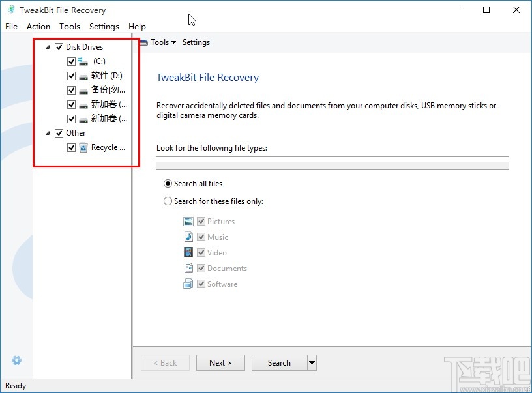Click the Documents file type icon
Screen dimensions: 532x393
(188, 269)
